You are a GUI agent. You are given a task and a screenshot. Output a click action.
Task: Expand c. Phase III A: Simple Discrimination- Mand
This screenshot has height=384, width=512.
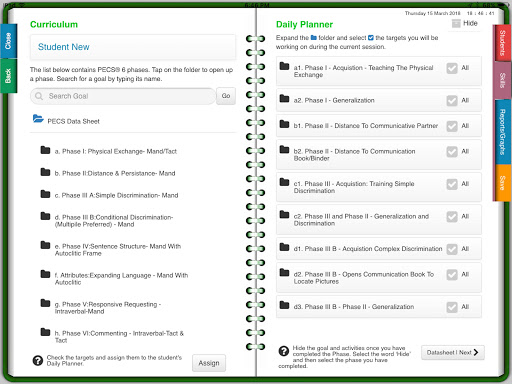[x=116, y=195]
